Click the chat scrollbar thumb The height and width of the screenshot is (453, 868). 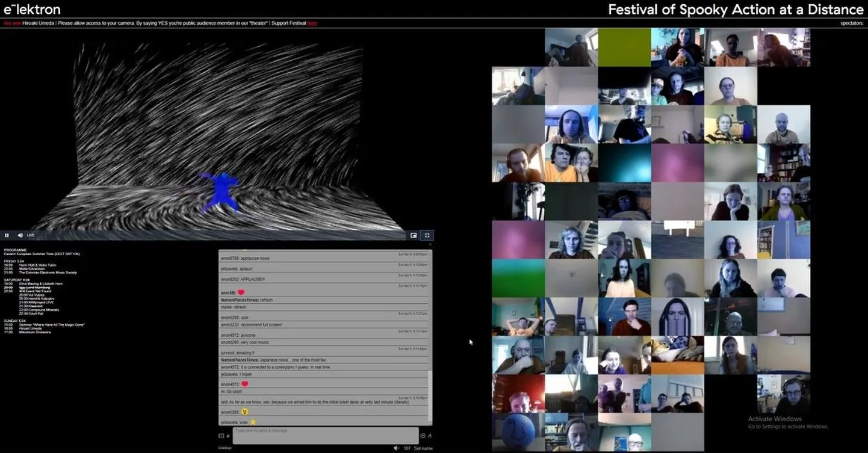430,396
